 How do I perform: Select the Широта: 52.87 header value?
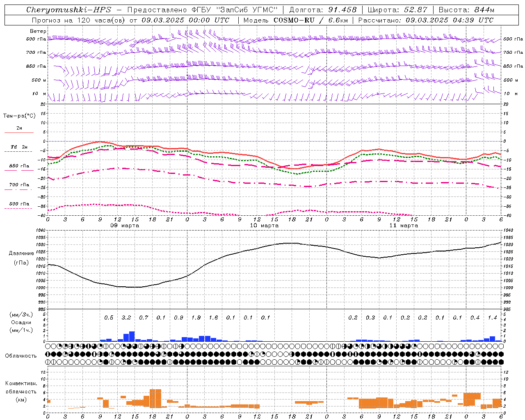[x=397, y=10]
